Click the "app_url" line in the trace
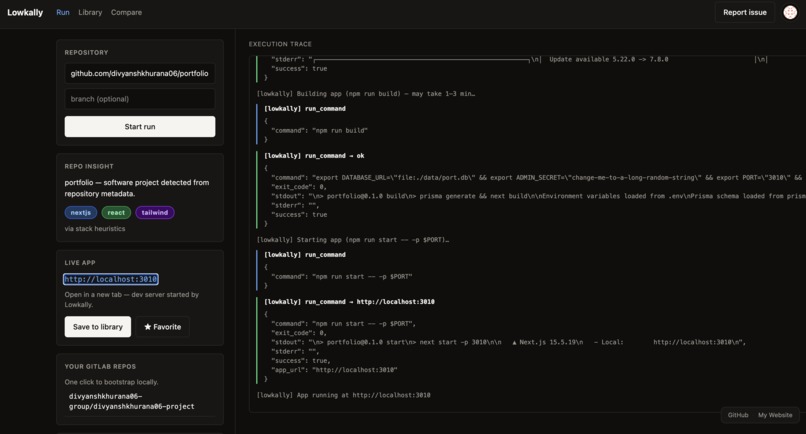This screenshot has height=434, width=806. point(334,370)
